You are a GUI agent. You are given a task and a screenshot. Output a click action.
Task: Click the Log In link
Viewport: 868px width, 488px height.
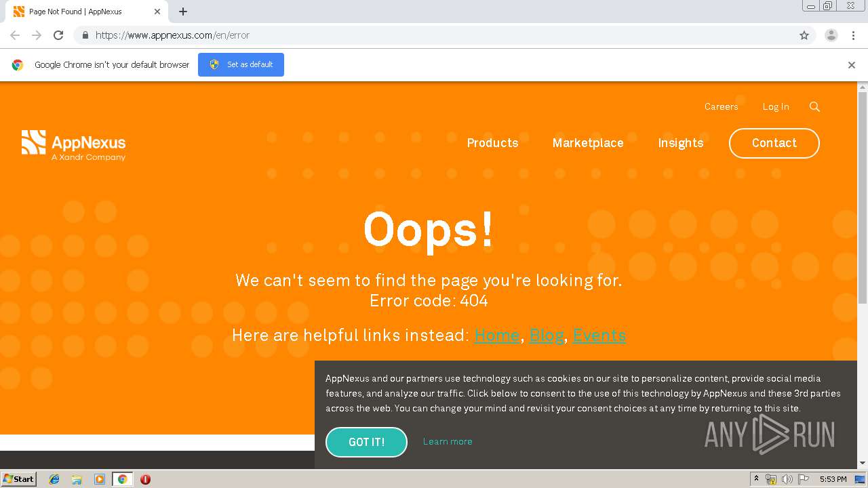(x=776, y=106)
